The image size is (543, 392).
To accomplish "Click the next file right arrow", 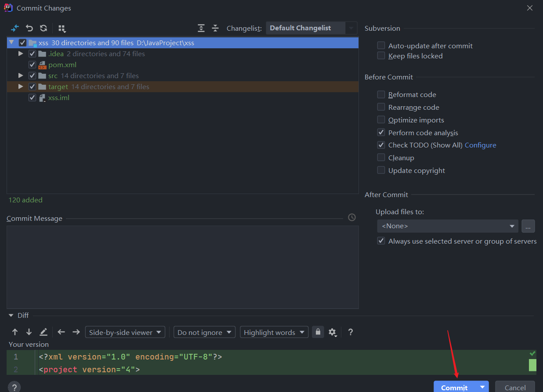I will (x=76, y=332).
